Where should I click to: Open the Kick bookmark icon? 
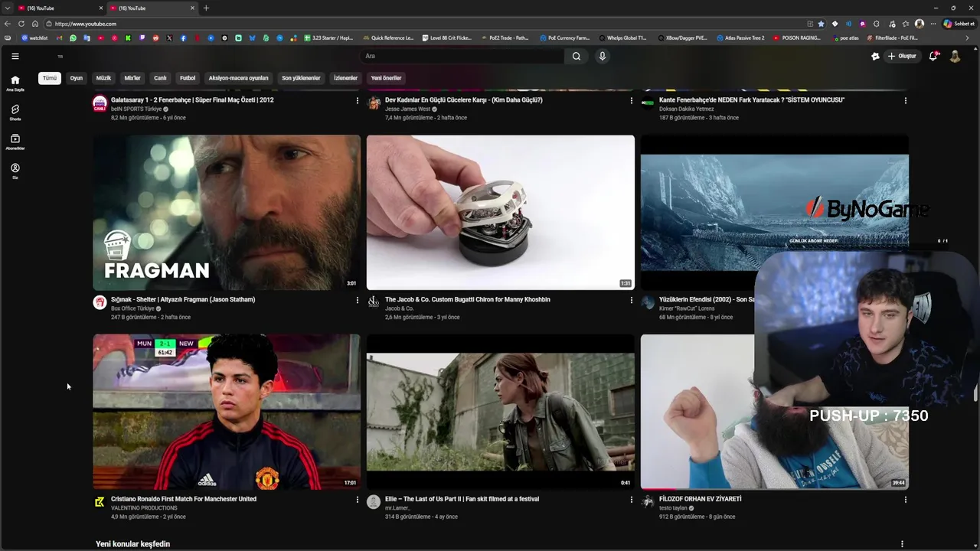pos(128,37)
